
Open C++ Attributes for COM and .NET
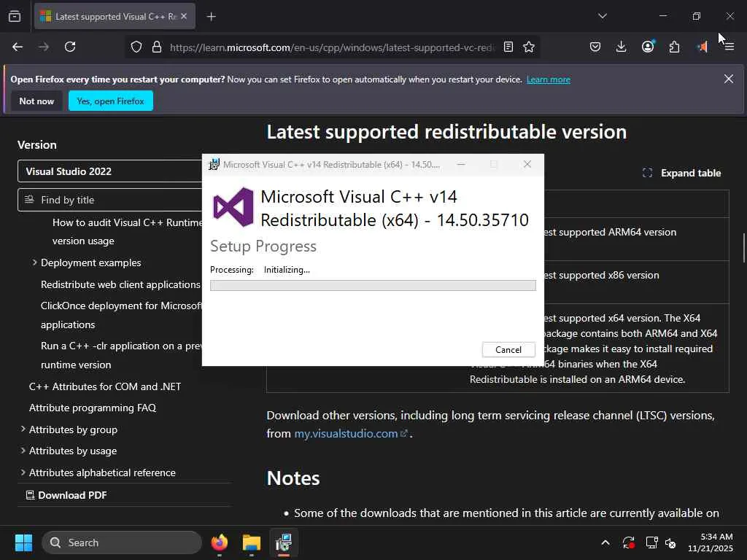105,386
